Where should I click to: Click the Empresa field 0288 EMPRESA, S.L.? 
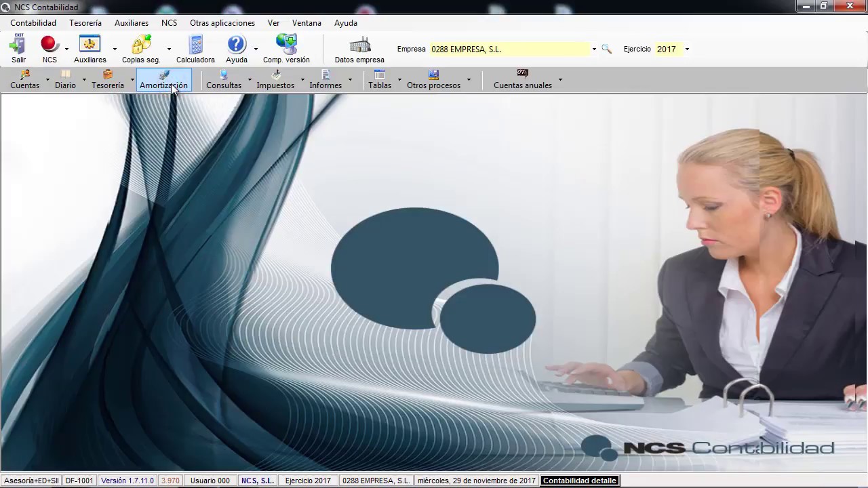coord(509,49)
